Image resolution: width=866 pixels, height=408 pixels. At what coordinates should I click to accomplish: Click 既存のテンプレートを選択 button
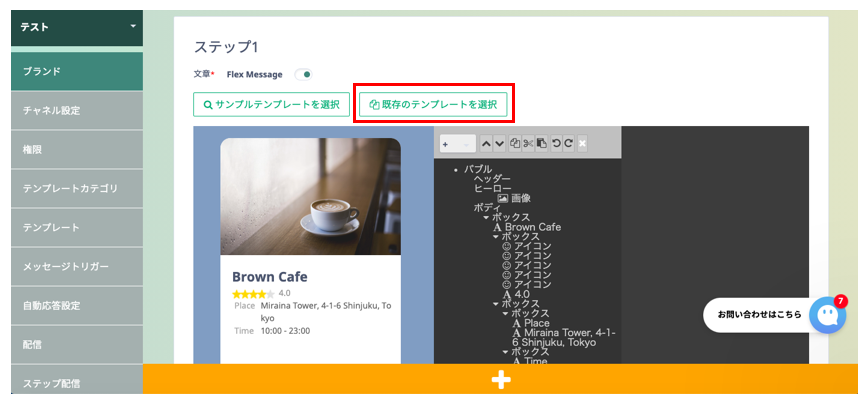(433, 104)
